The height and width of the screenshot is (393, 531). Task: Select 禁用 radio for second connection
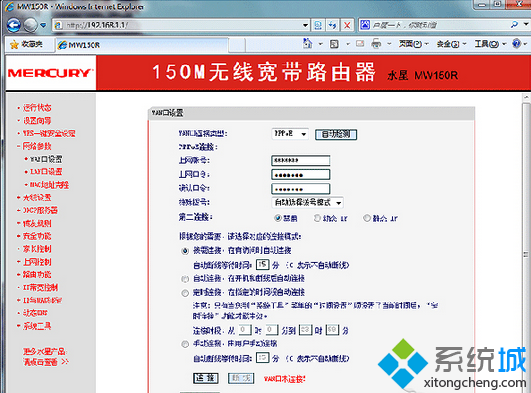(278, 218)
